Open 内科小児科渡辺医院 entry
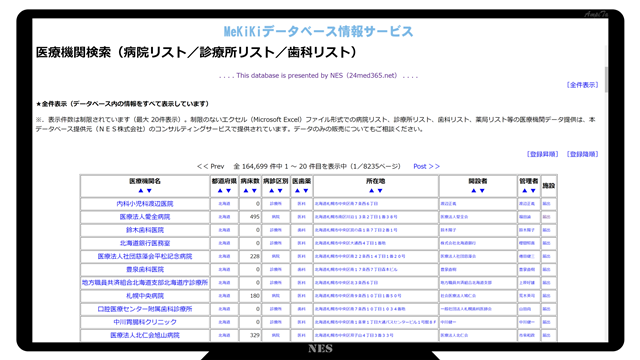 point(145,204)
